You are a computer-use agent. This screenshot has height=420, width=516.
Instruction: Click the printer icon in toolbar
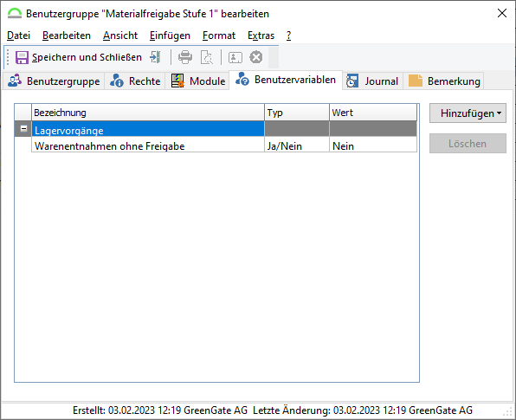tap(185, 57)
